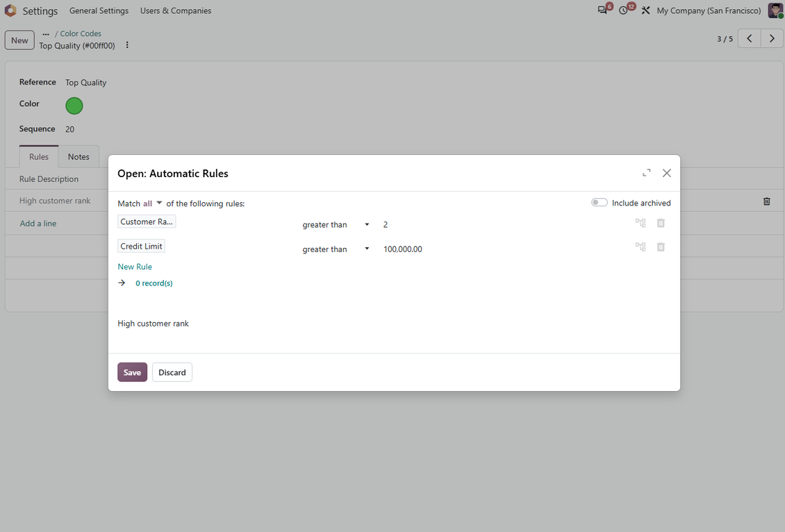Open the messages conversations icon
Image resolution: width=785 pixels, height=532 pixels.
(x=602, y=10)
